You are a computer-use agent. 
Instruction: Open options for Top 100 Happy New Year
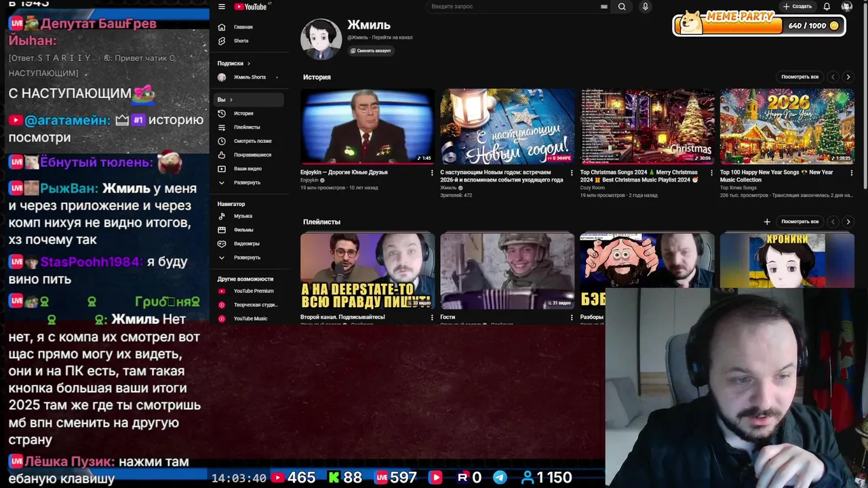coord(851,173)
